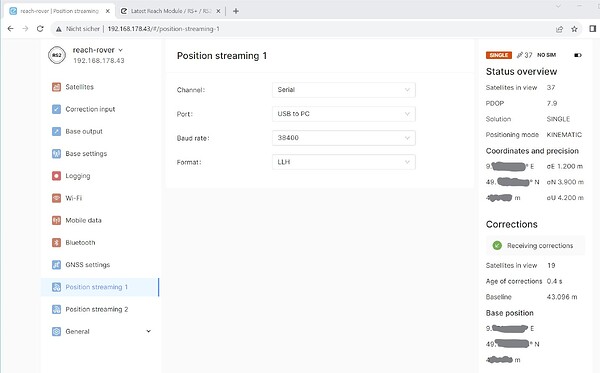Click the Position streaming 2 icon
The image size is (600, 373).
click(56, 309)
